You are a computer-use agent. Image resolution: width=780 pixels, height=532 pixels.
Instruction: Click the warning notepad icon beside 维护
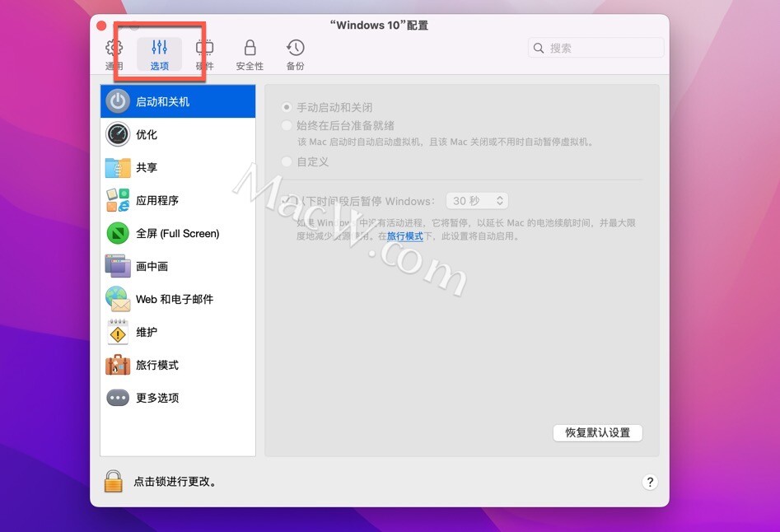pyautogui.click(x=118, y=332)
